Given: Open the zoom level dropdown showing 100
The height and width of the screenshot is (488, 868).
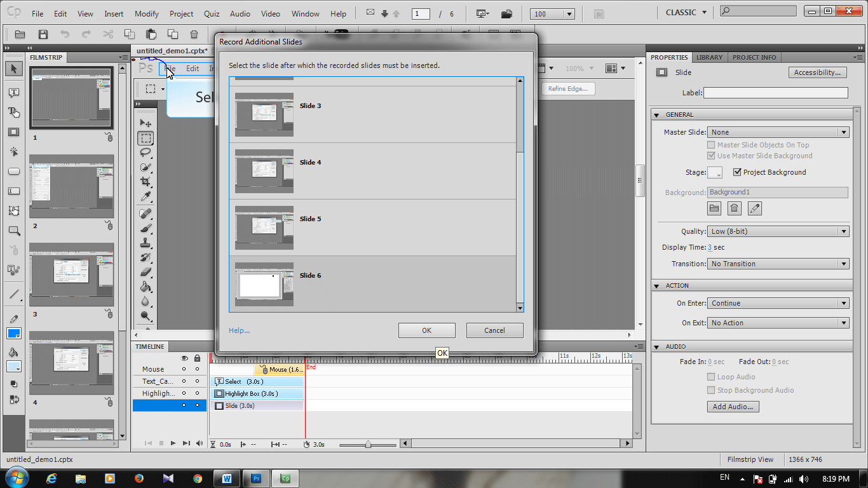Looking at the screenshot, I should pos(553,14).
